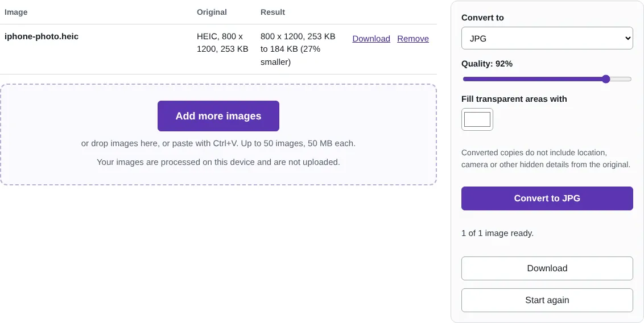Click the 'processed on this device' privacy note
This screenshot has height=323, width=644.
coord(218,162)
